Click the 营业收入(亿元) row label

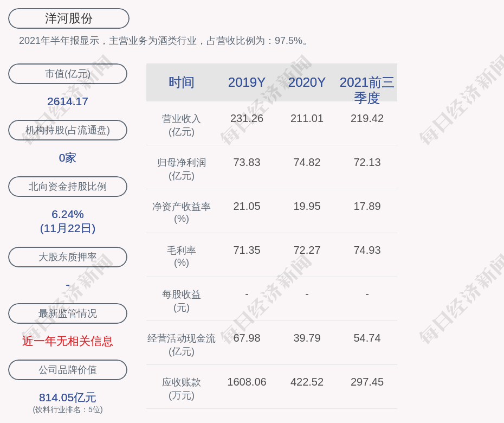coord(182,125)
